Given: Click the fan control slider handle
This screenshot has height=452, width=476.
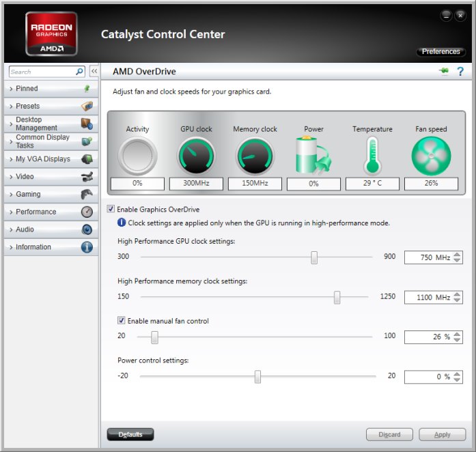Looking at the screenshot, I should [x=154, y=337].
